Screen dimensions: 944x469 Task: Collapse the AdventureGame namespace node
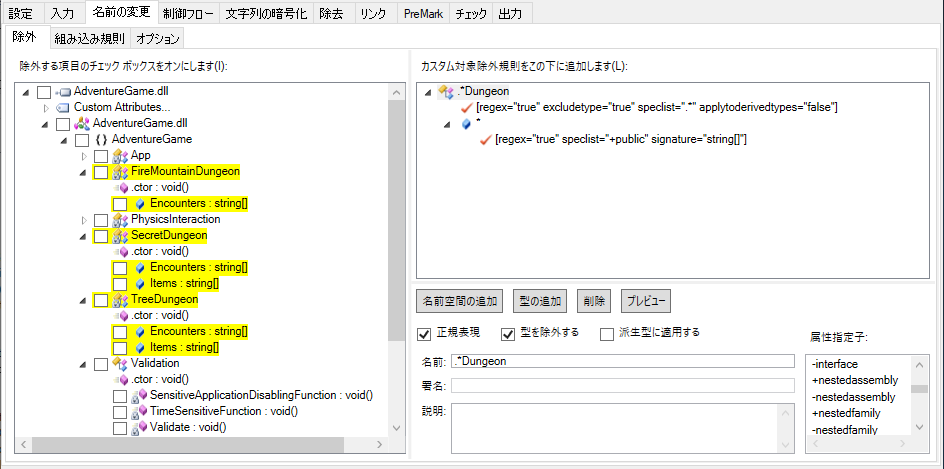click(64, 140)
